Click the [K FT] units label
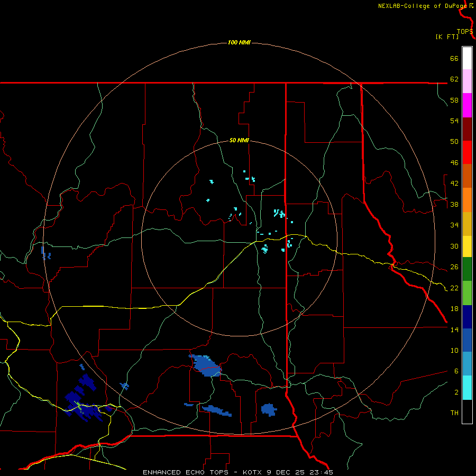Screen dimensions: 476x476 [447, 37]
